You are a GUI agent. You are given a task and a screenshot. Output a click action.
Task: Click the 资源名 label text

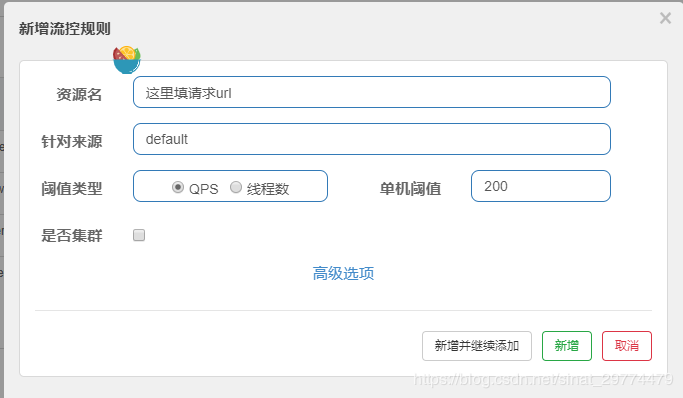[x=79, y=94]
